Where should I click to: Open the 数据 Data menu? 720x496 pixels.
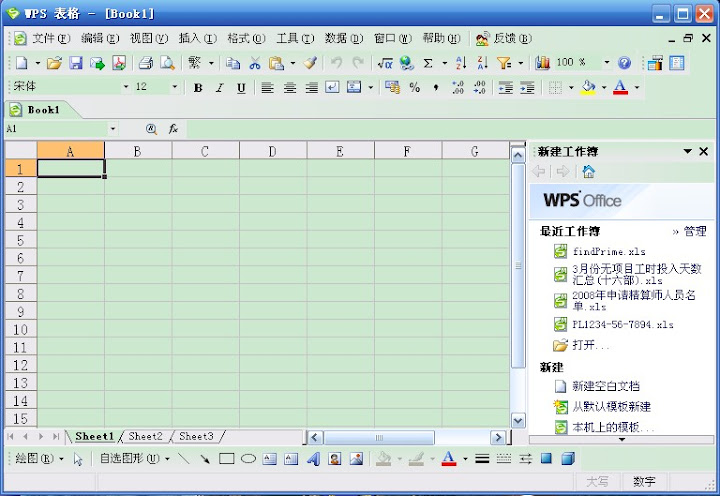(x=344, y=38)
